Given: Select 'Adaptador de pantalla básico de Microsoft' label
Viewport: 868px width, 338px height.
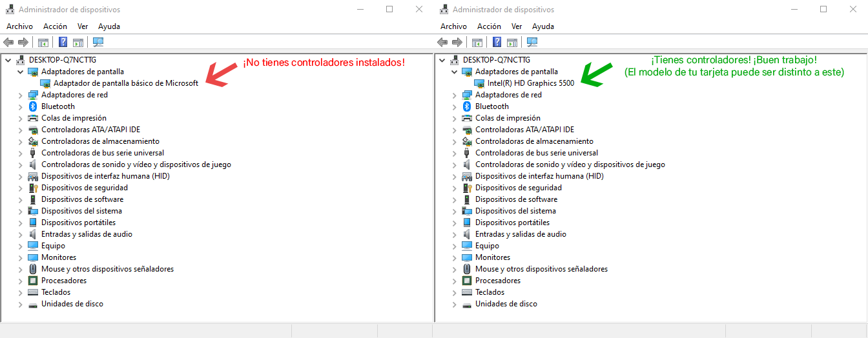Looking at the screenshot, I should point(126,83).
